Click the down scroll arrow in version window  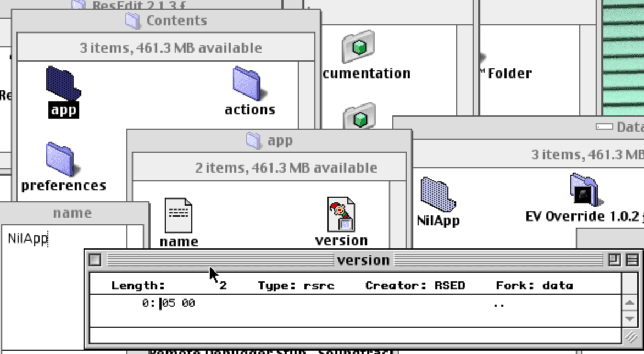(630, 318)
